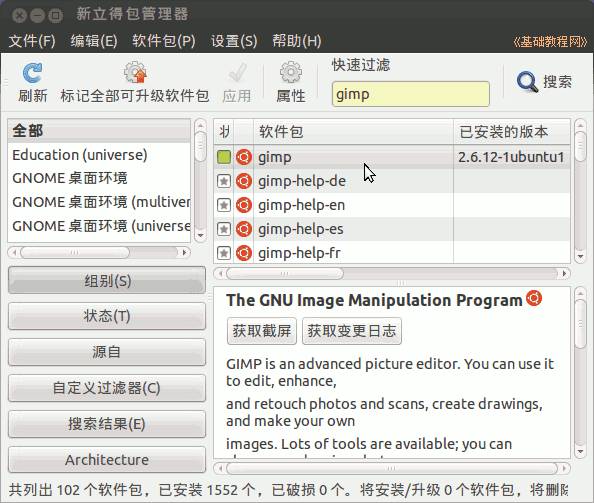Click the 搜索 magnifier icon

coord(527,81)
